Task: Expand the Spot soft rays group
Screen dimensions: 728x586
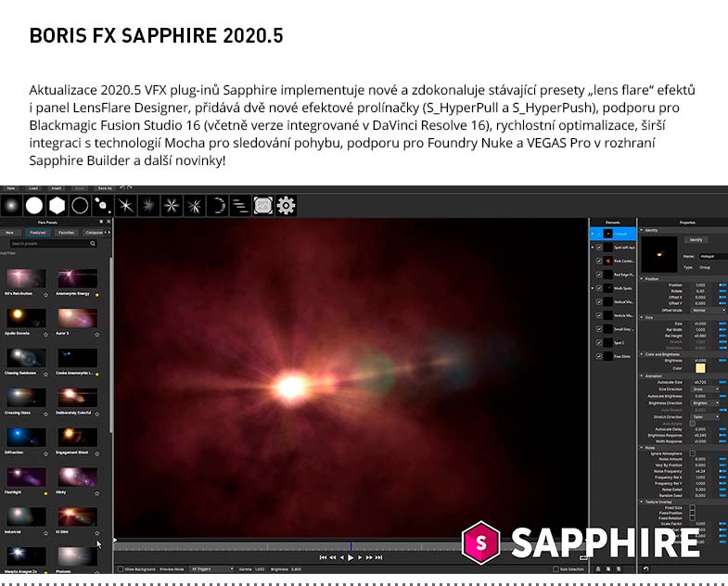Action: 593,248
